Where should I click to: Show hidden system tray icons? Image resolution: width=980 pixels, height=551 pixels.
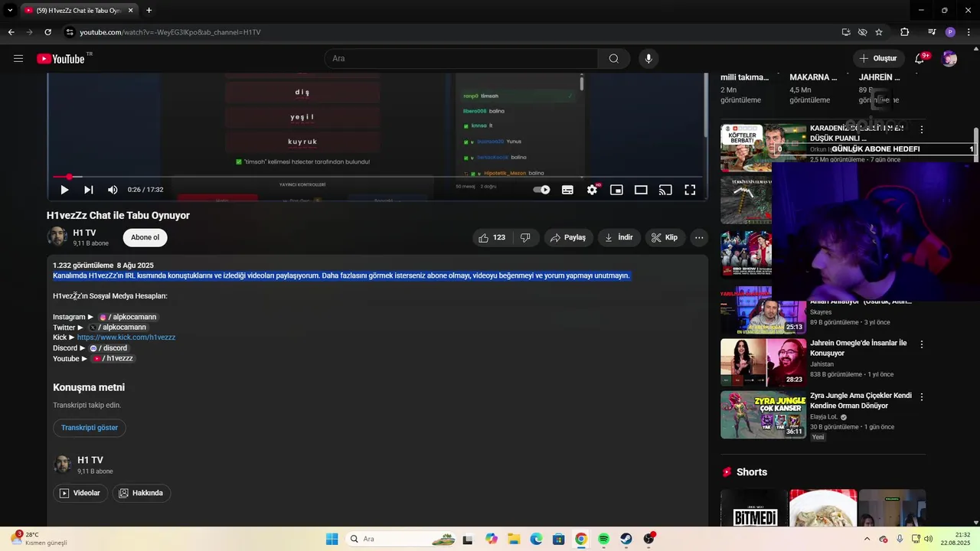point(867,539)
